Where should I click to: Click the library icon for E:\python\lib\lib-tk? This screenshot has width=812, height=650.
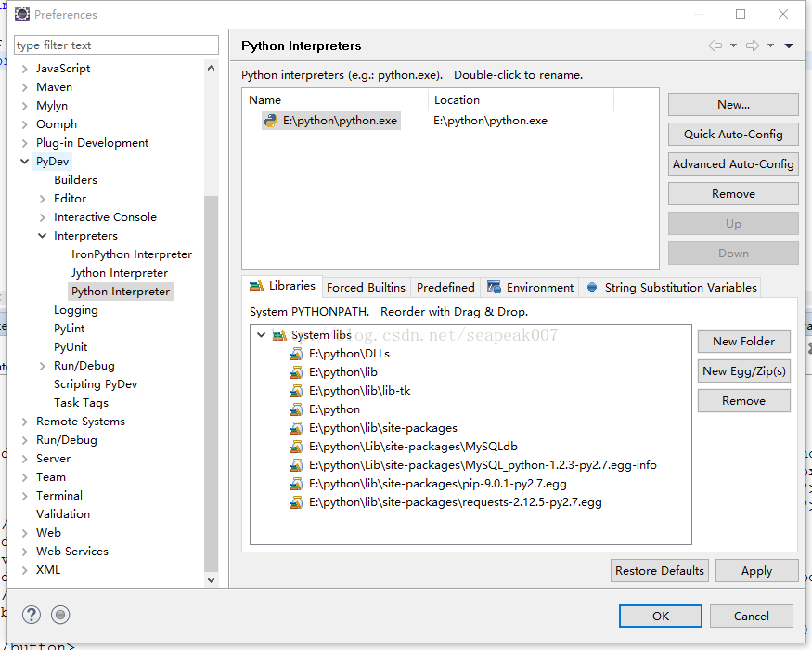click(296, 391)
